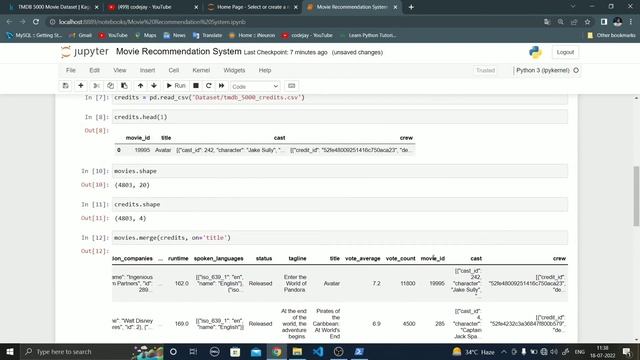Click the kernel idle circle indicator
Screen dimensions: 640x360
pos(576,70)
